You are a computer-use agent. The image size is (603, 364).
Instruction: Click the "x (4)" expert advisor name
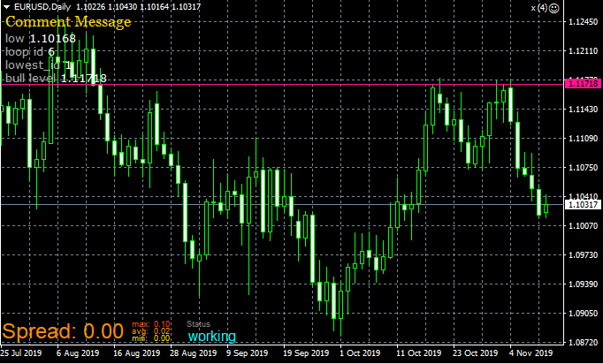(539, 8)
